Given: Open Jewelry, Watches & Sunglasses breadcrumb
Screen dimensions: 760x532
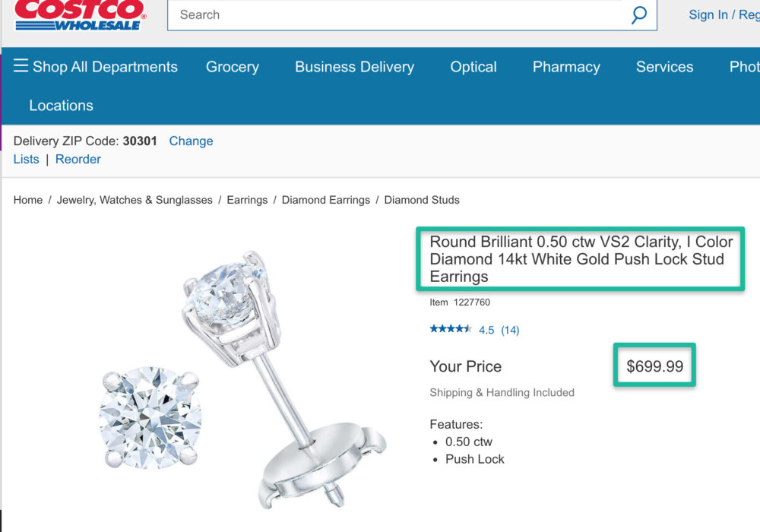Looking at the screenshot, I should coord(135,200).
